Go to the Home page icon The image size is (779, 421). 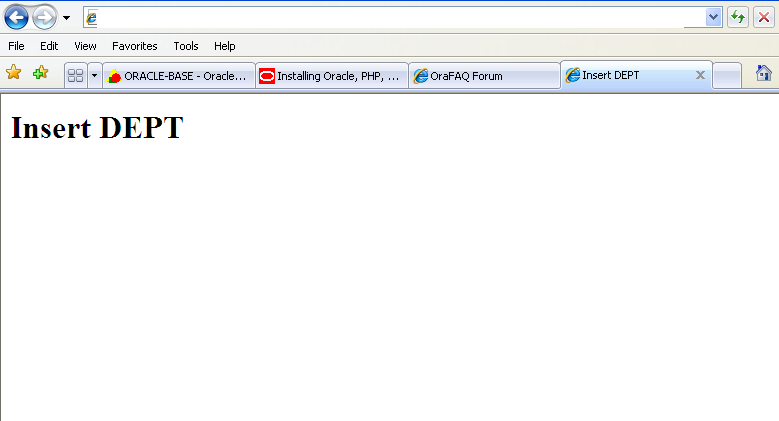pyautogui.click(x=763, y=73)
